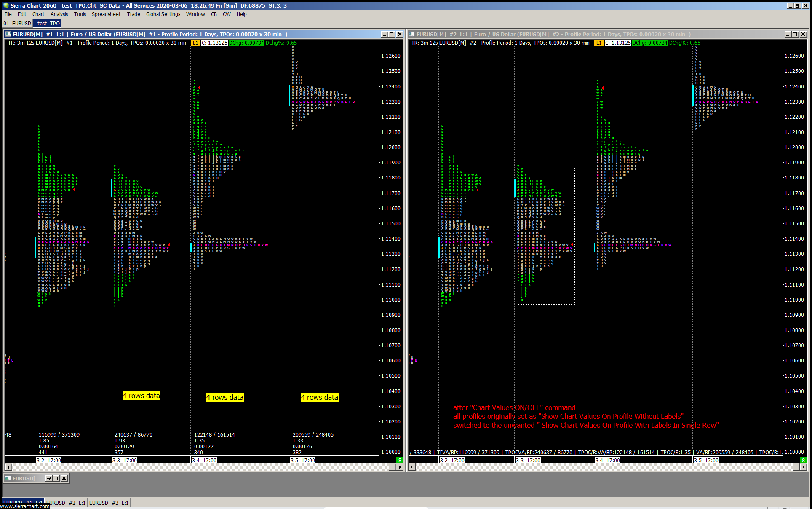Click the orange L1 link indicator in chart #1
The height and width of the screenshot is (509, 812).
coord(195,43)
